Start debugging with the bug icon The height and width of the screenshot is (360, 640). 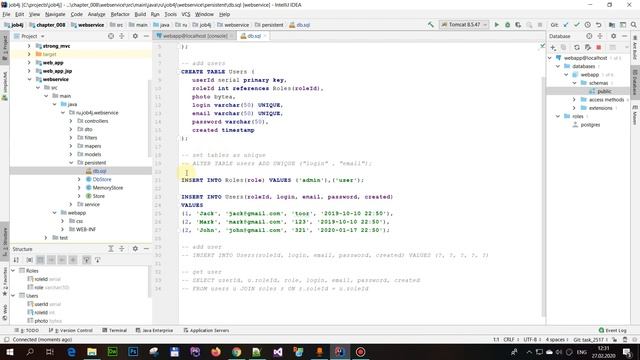click(507, 25)
